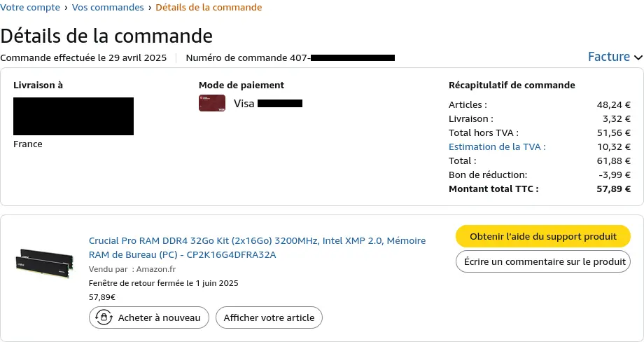Click the Numéro de commande text

point(237,57)
